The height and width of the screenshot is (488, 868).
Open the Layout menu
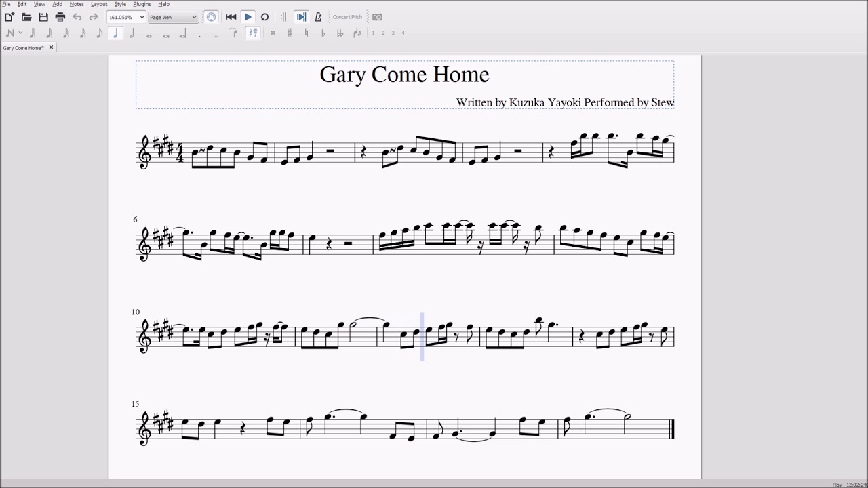[99, 4]
